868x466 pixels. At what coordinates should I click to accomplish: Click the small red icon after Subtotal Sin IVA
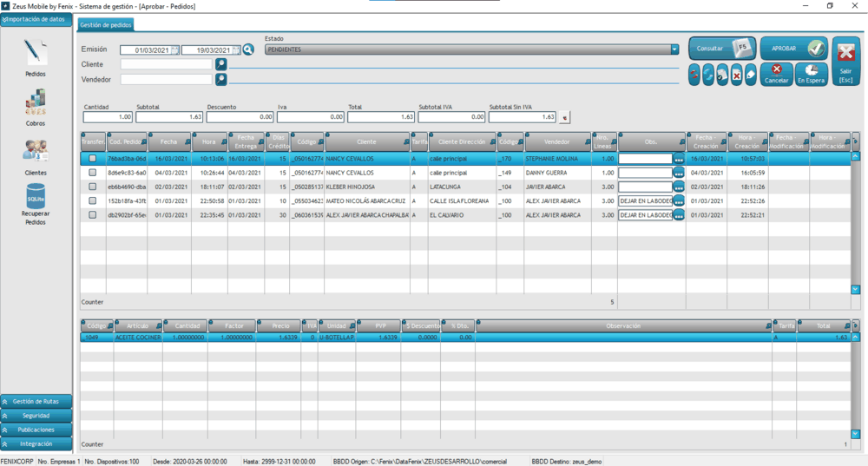(x=564, y=117)
